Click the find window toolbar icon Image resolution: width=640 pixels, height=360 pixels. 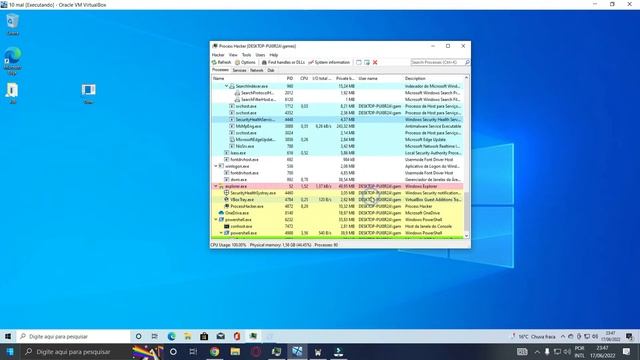[359, 62]
